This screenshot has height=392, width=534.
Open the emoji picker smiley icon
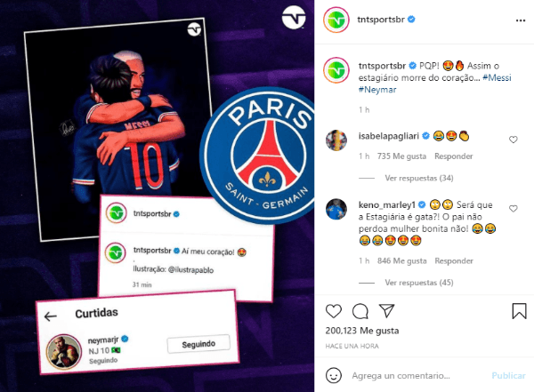click(334, 375)
